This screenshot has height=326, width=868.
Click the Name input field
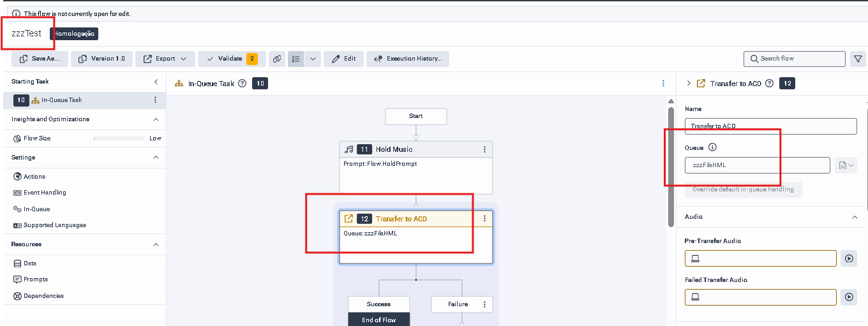pyautogui.click(x=771, y=126)
